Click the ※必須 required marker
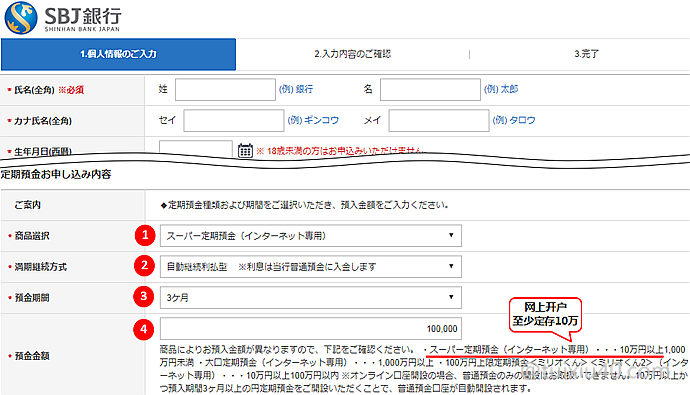This screenshot has height=395, width=690. pyautogui.click(x=71, y=90)
